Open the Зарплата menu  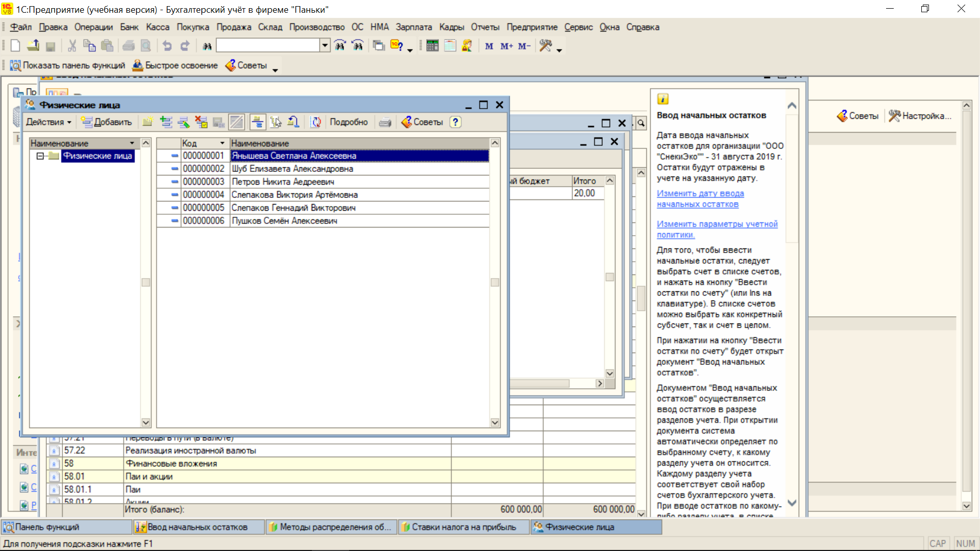413,27
